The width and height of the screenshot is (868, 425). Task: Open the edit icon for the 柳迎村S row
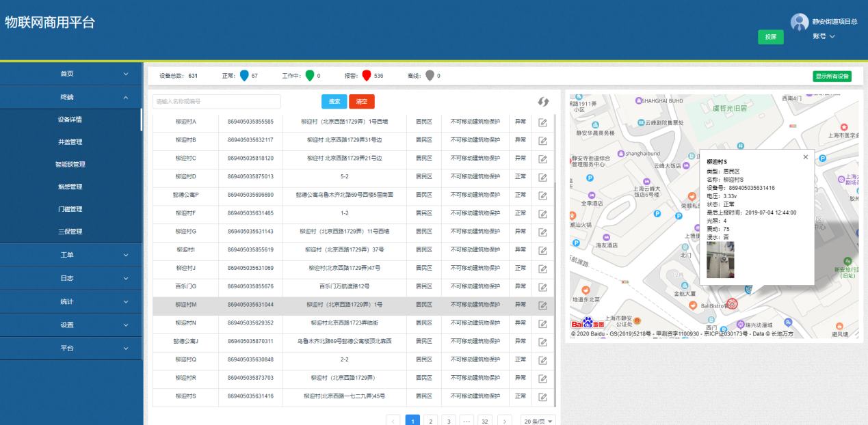click(542, 396)
